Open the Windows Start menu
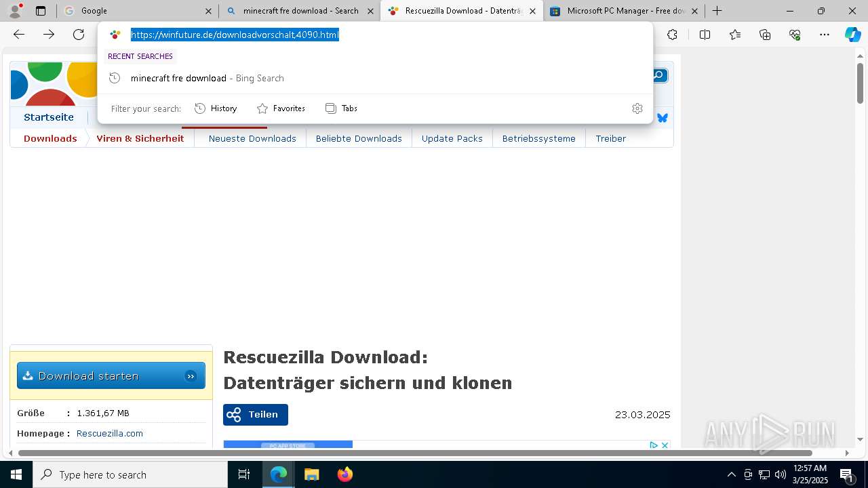This screenshot has width=868, height=488. click(16, 474)
